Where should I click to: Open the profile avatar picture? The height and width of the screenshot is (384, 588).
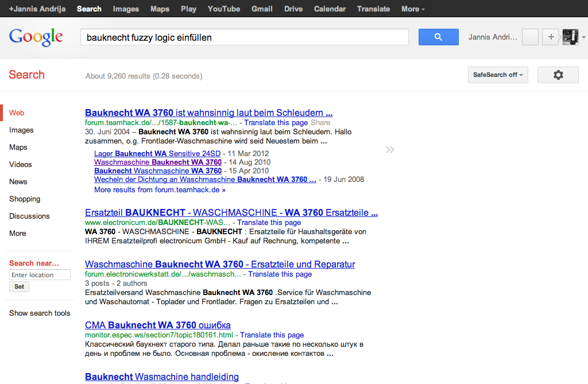tap(570, 37)
